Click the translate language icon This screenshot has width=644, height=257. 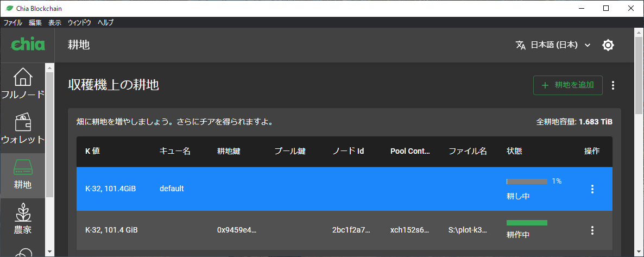(520, 45)
